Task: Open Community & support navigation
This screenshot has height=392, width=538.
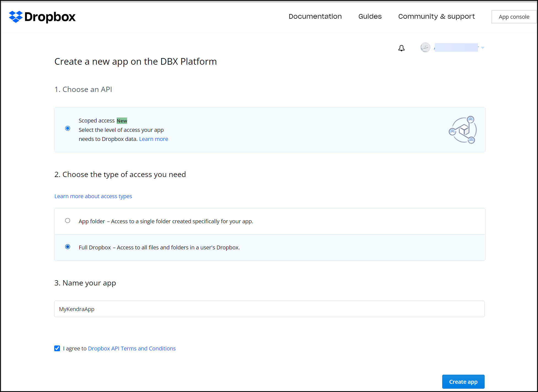Action: pos(436,17)
